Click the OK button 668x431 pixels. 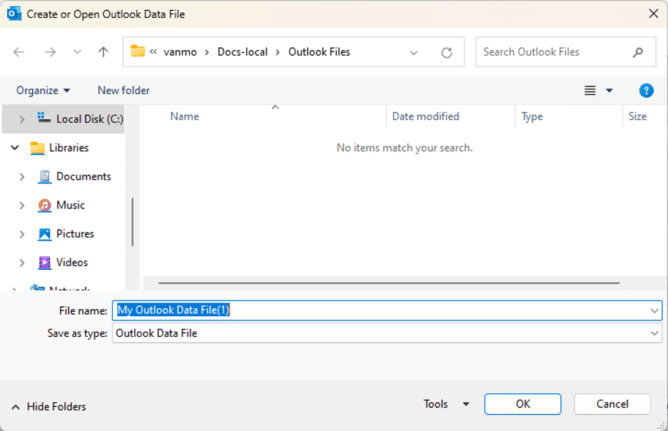(x=522, y=404)
